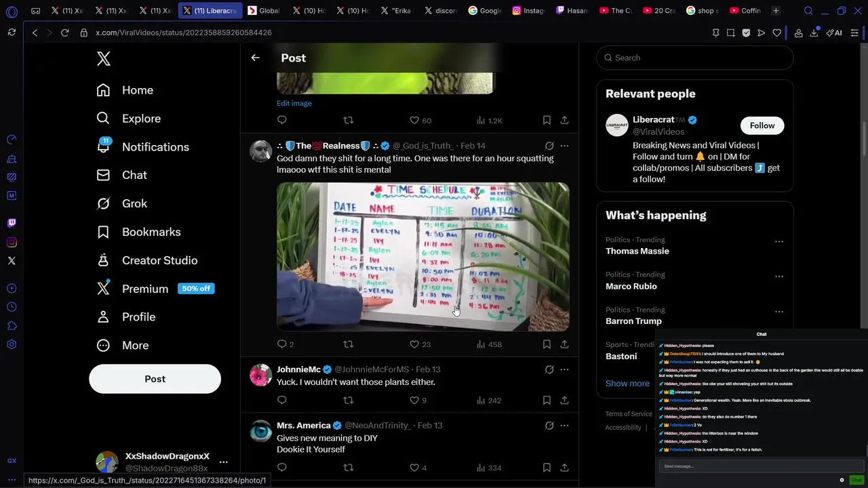Viewport: 868px width, 488px height.
Task: Click the X Search field
Action: pos(695,58)
